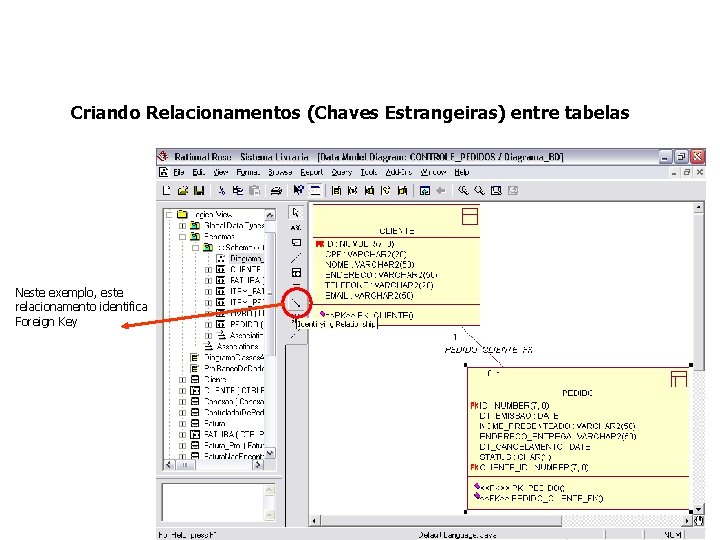Screen dimensions: 720x540
Task: Open the Edit menu
Action: point(198,172)
